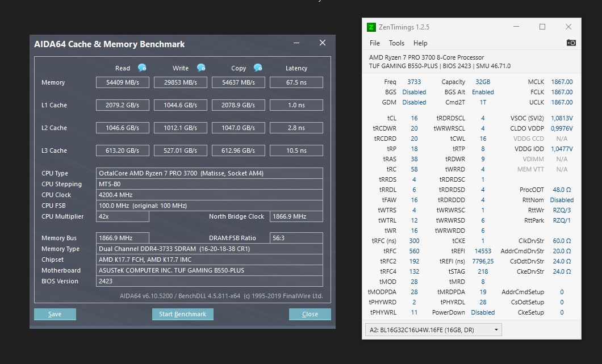Image resolution: width=602 pixels, height=364 pixels.
Task: Open the memory module A2 dropdown
Action: [433, 330]
